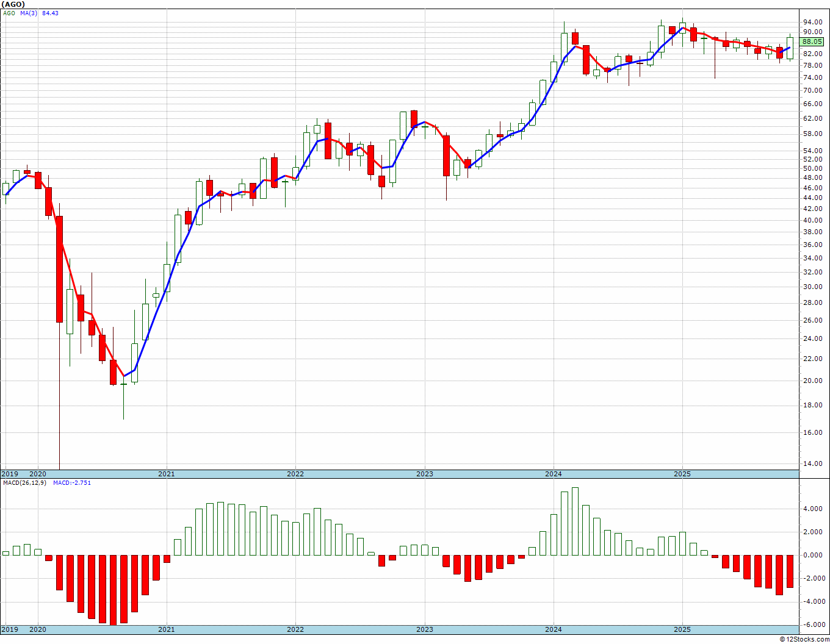
Task: Click the 50.00 price axis label
Action: [812, 168]
